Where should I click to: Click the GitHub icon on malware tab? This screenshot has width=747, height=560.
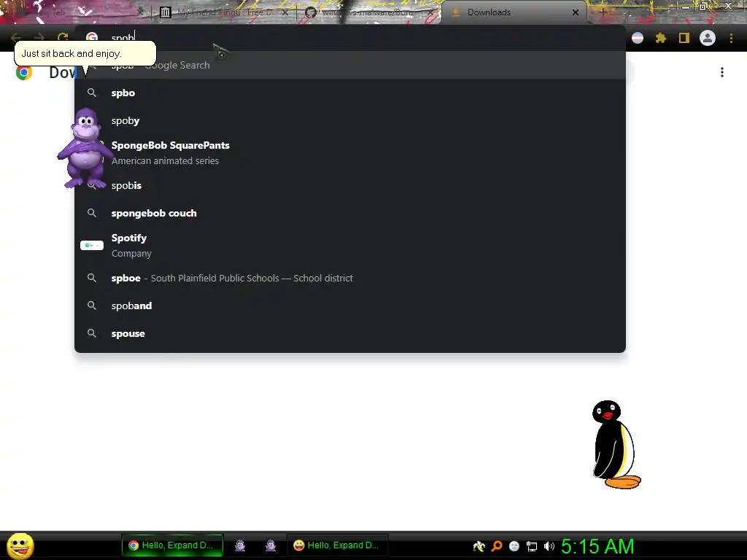(311, 12)
